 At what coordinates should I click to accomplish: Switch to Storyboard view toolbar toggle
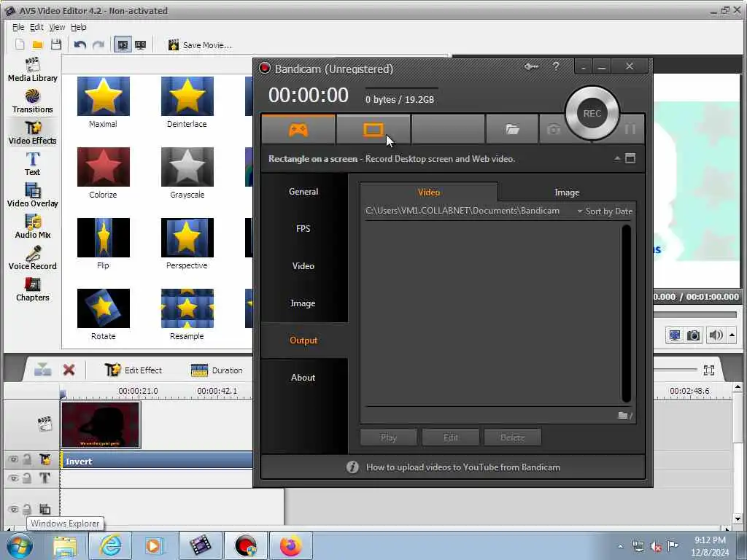(141, 44)
